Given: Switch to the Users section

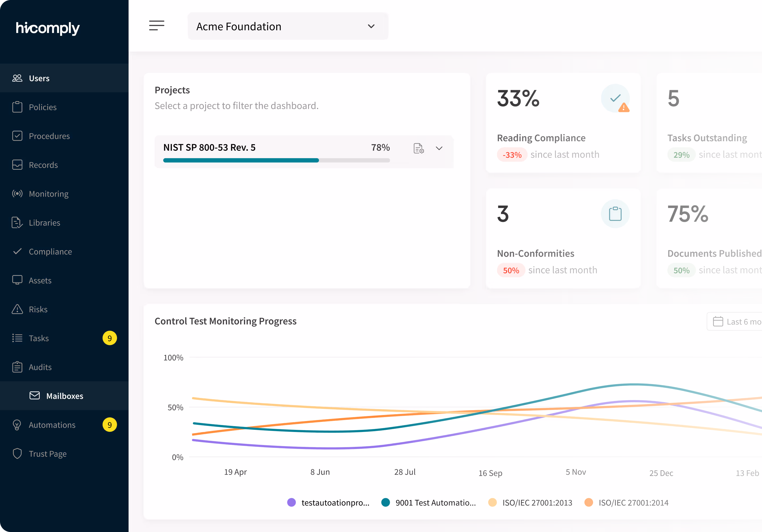Looking at the screenshot, I should click(39, 78).
